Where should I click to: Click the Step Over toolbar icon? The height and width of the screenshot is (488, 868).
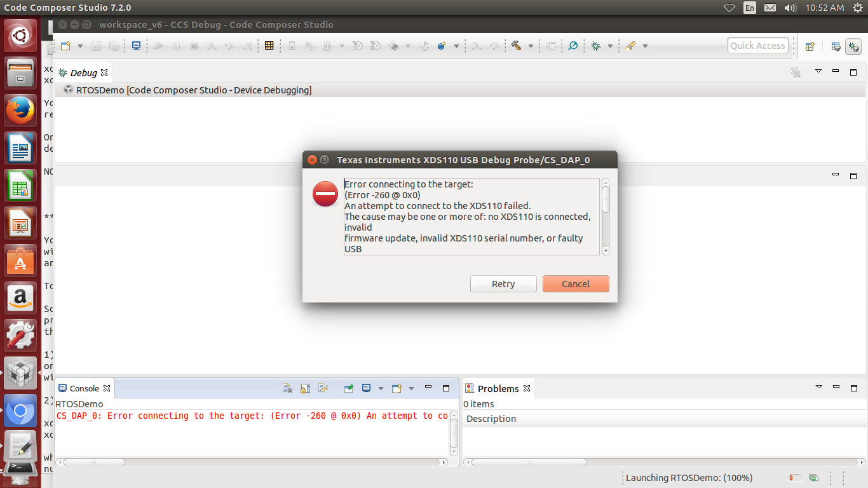230,46
